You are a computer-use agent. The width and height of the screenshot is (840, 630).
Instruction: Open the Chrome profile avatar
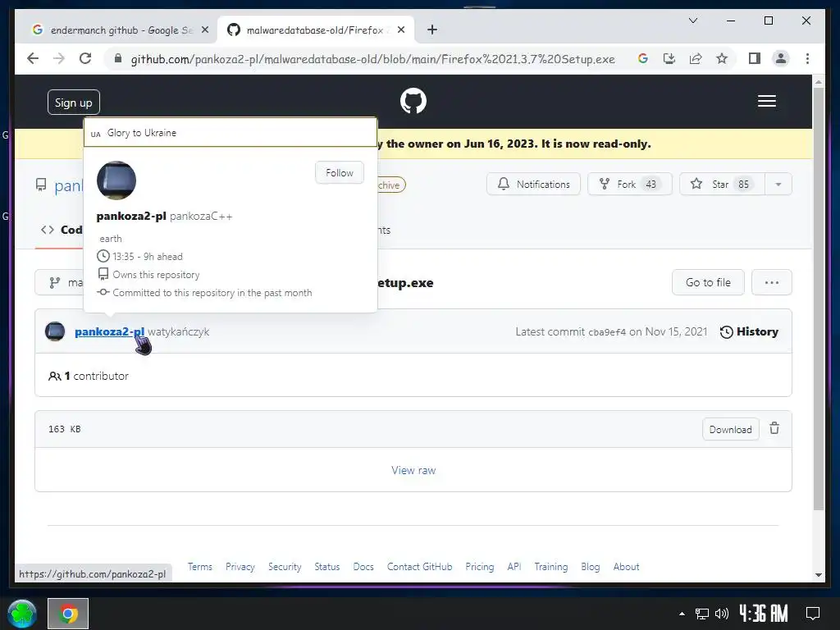coord(781,58)
